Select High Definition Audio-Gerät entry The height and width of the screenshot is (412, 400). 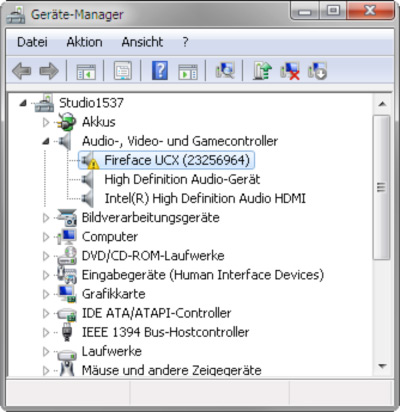pos(182,180)
